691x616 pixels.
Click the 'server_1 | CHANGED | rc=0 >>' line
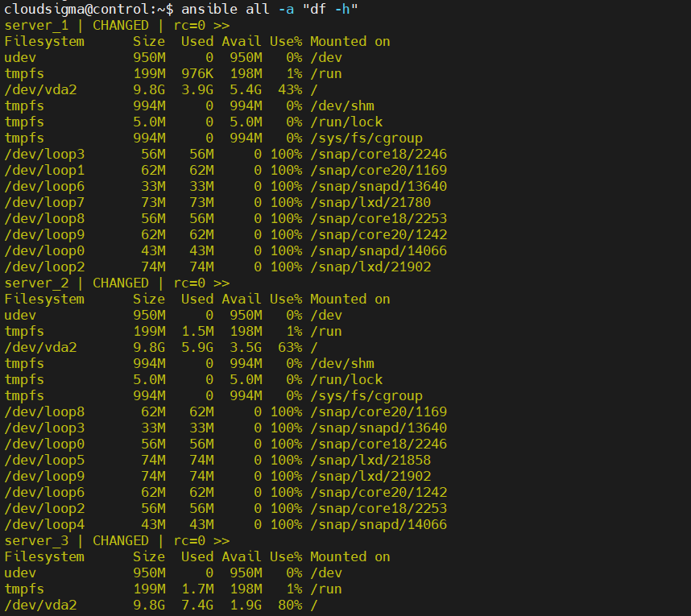point(118,26)
